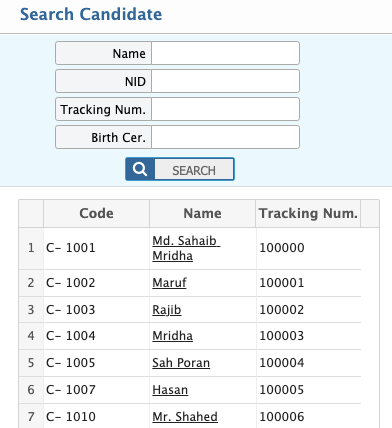
Task: Click the Search Candidate heading
Action: coord(91,14)
